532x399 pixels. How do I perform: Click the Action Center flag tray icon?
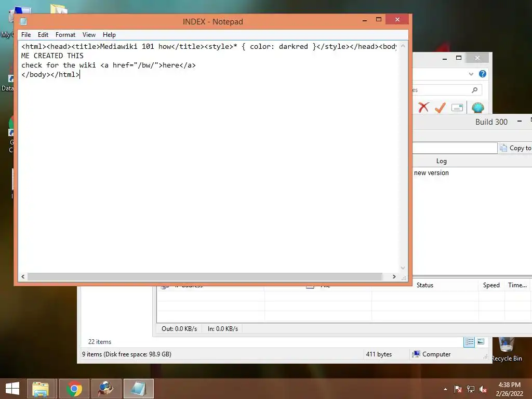(x=458, y=389)
